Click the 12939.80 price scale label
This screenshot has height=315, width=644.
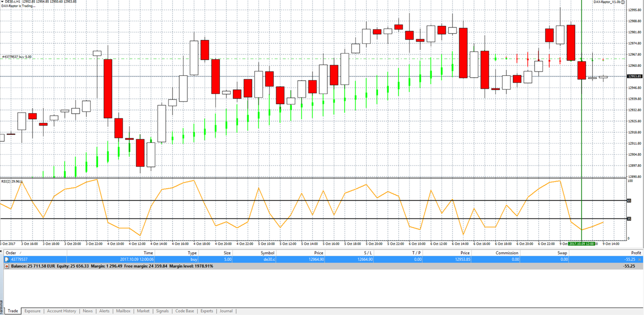point(635,99)
